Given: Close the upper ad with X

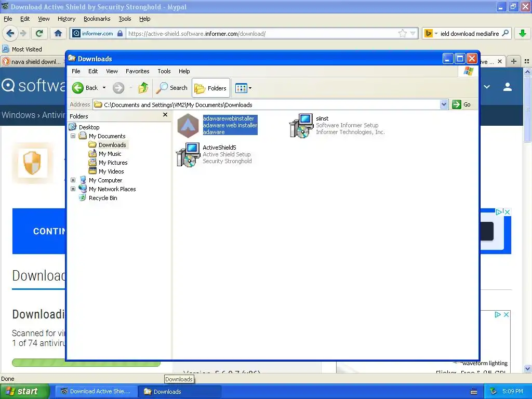Looking at the screenshot, I should click(x=507, y=212).
